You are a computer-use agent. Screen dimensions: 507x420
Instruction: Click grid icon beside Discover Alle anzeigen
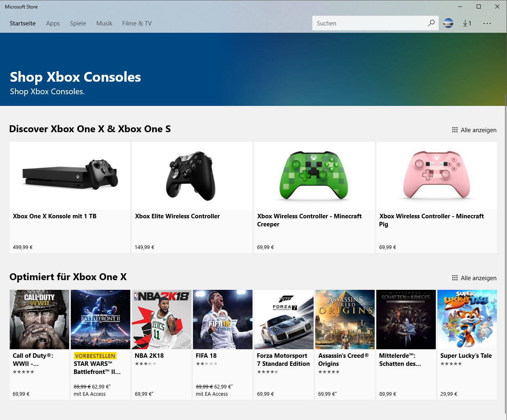(x=455, y=130)
